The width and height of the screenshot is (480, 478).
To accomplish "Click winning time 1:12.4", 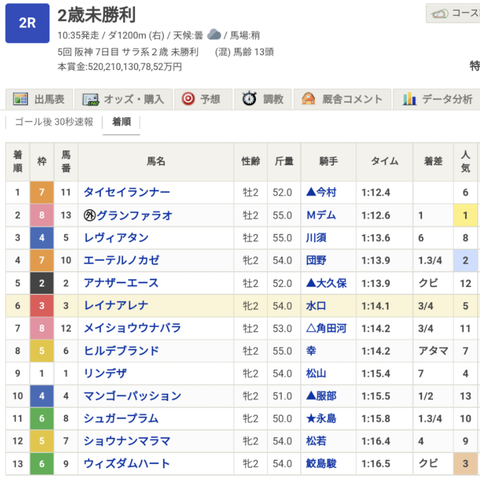I will pyautogui.click(x=376, y=192).
